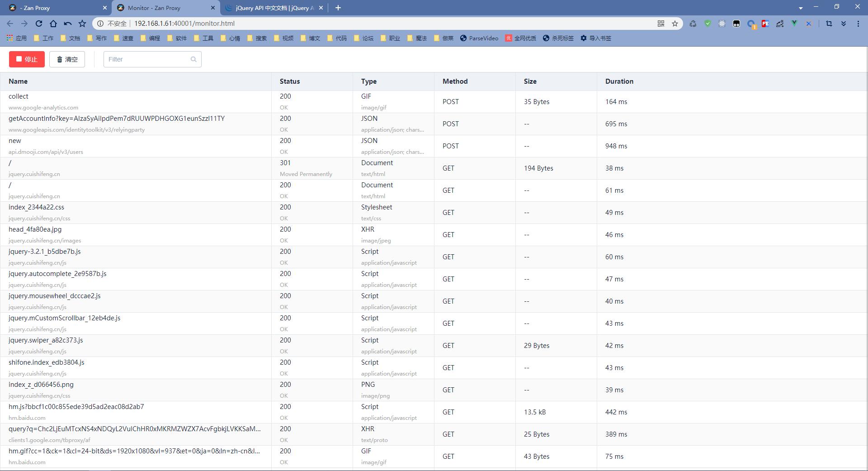Click the browser forward arrow

pyautogui.click(x=24, y=24)
